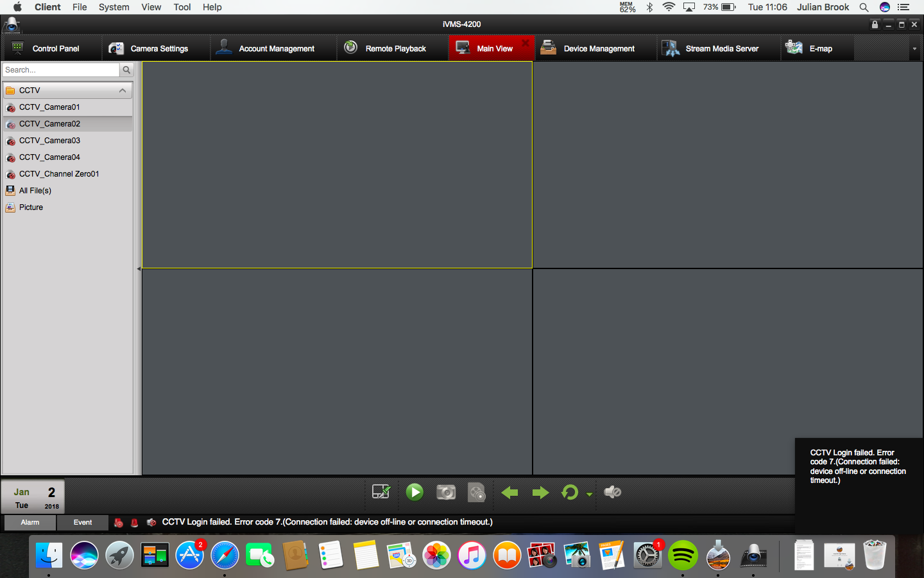This screenshot has height=578, width=924.
Task: Click the record video disc icon
Action: point(477,493)
